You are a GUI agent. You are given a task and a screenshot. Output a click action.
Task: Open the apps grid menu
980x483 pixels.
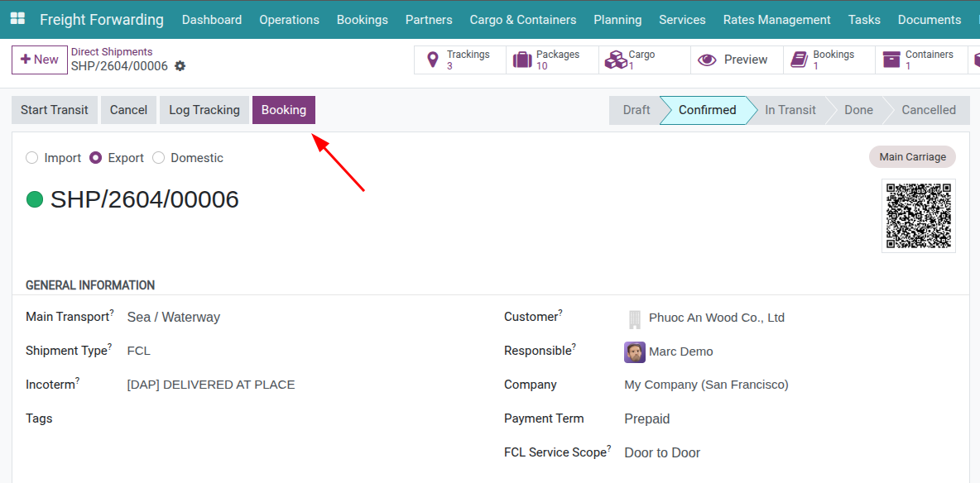[x=17, y=18]
